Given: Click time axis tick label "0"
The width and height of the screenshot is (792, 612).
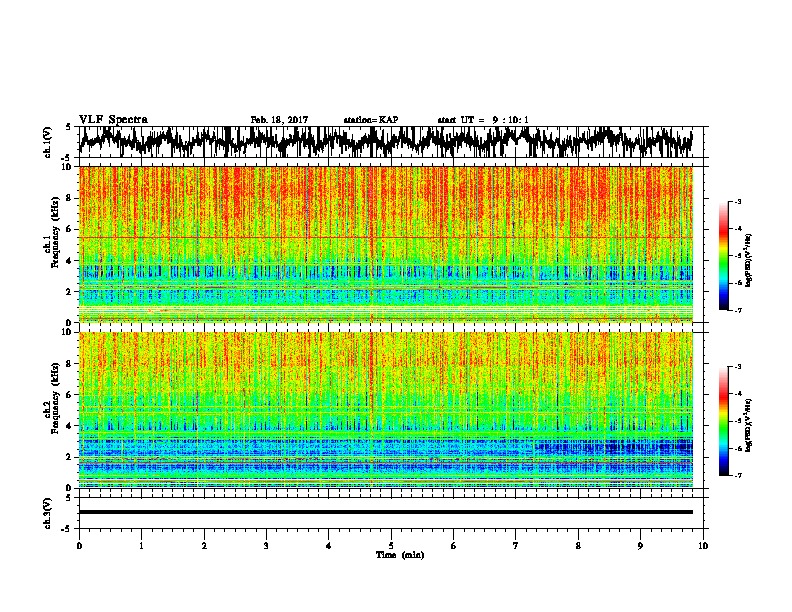Looking at the screenshot, I should pyautogui.click(x=79, y=546).
